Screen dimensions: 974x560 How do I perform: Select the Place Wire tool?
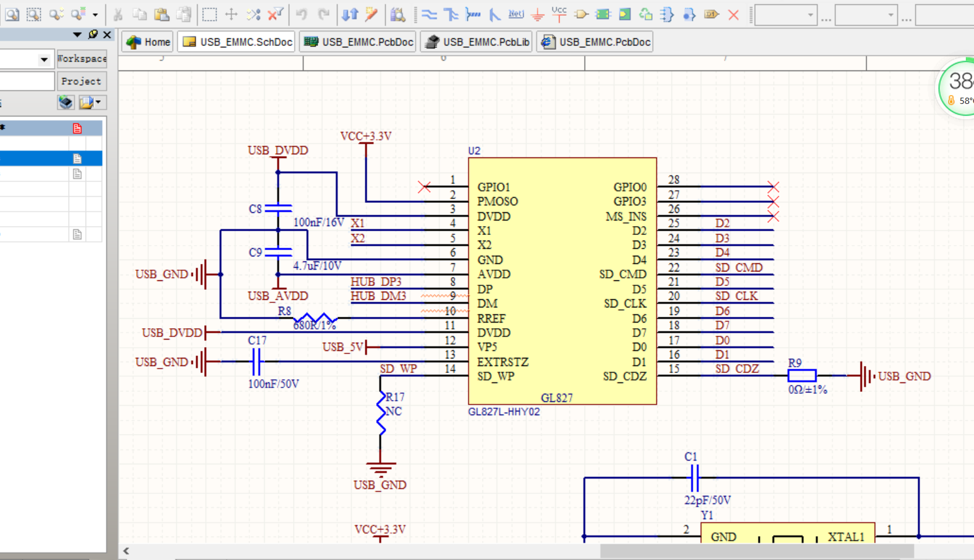429,14
